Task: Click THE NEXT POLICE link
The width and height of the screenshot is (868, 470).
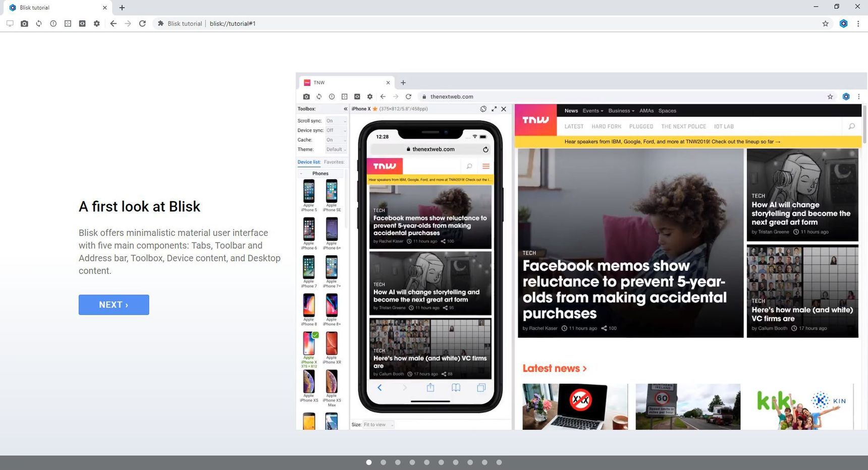Action: (x=684, y=127)
